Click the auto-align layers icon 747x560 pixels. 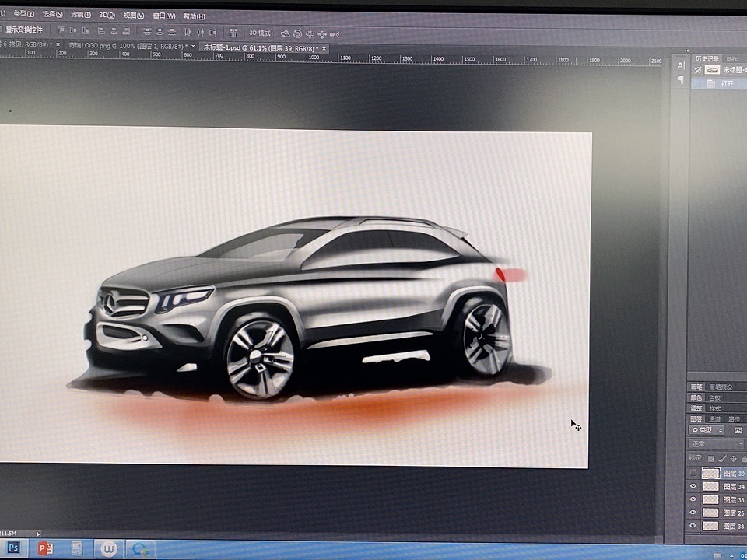[233, 33]
